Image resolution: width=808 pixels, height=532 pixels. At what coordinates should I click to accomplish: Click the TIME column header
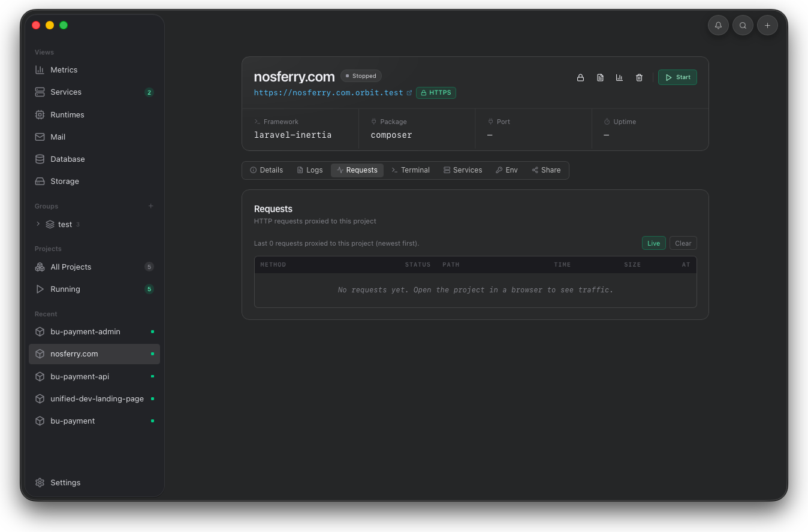[x=562, y=265]
